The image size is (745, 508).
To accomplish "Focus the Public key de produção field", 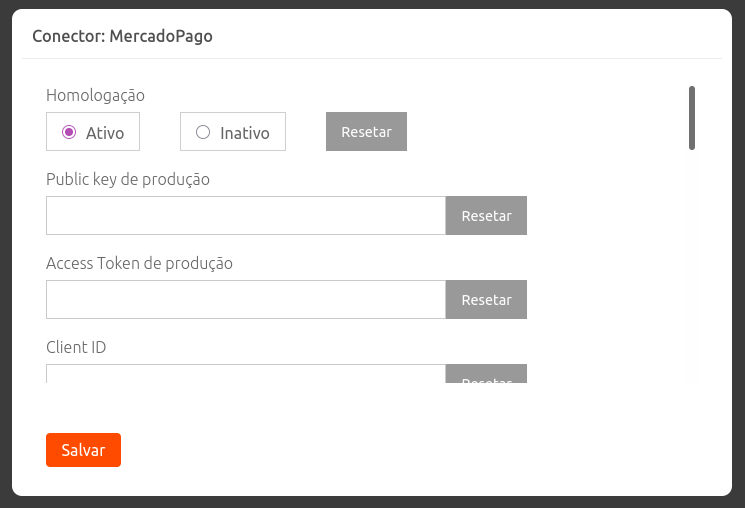I will tap(245, 216).
